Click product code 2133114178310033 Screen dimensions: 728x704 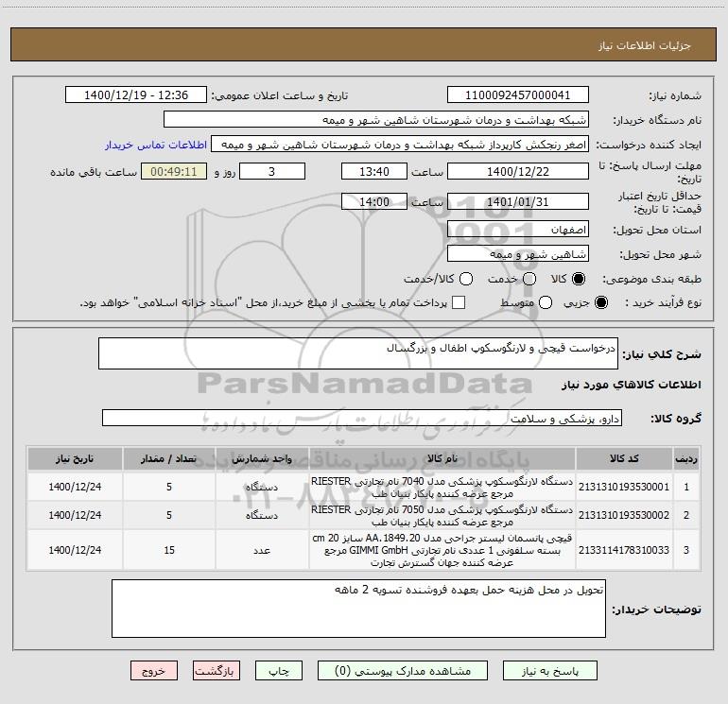[624, 550]
